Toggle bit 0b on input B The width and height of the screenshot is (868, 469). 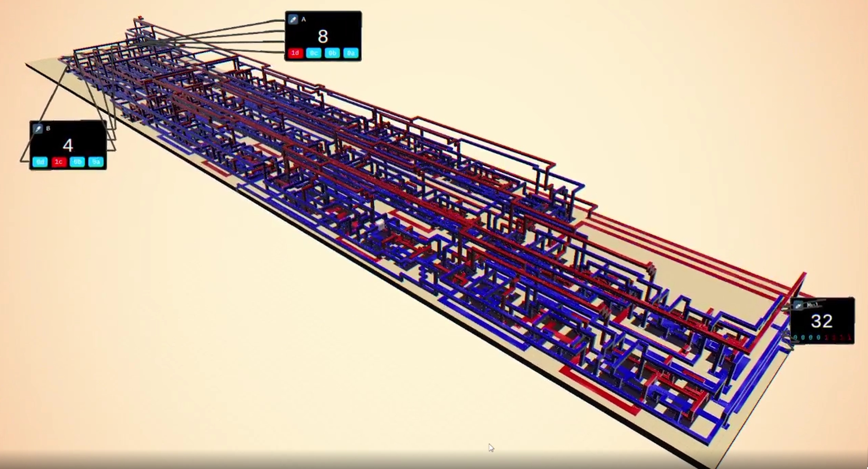tap(77, 162)
